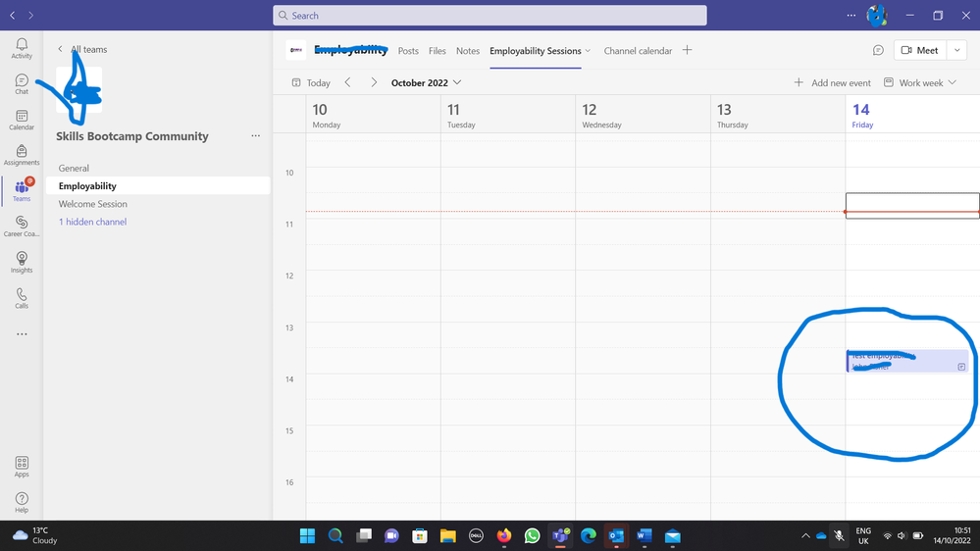Open the Career Coach app
This screenshot has width=980, height=551.
[22, 226]
